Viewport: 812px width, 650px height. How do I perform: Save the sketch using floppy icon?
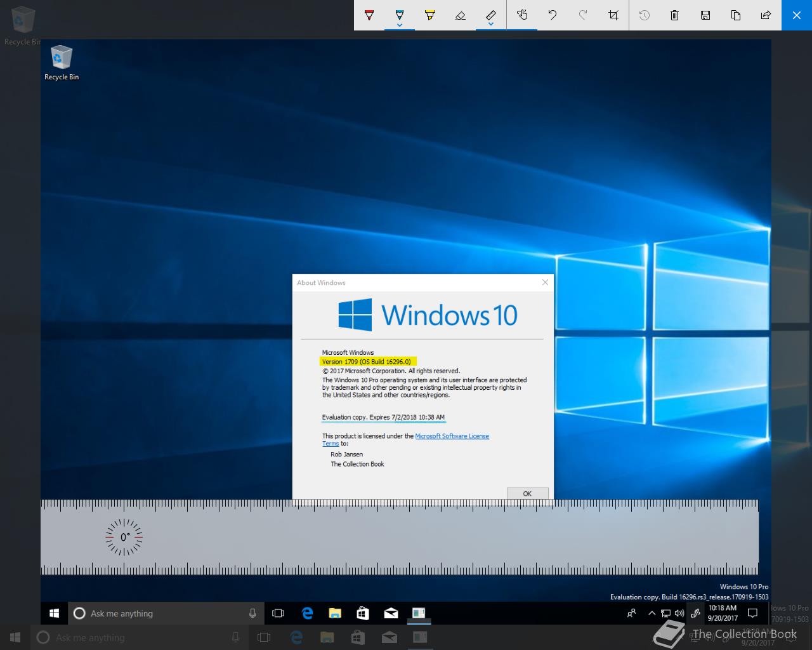pyautogui.click(x=705, y=15)
